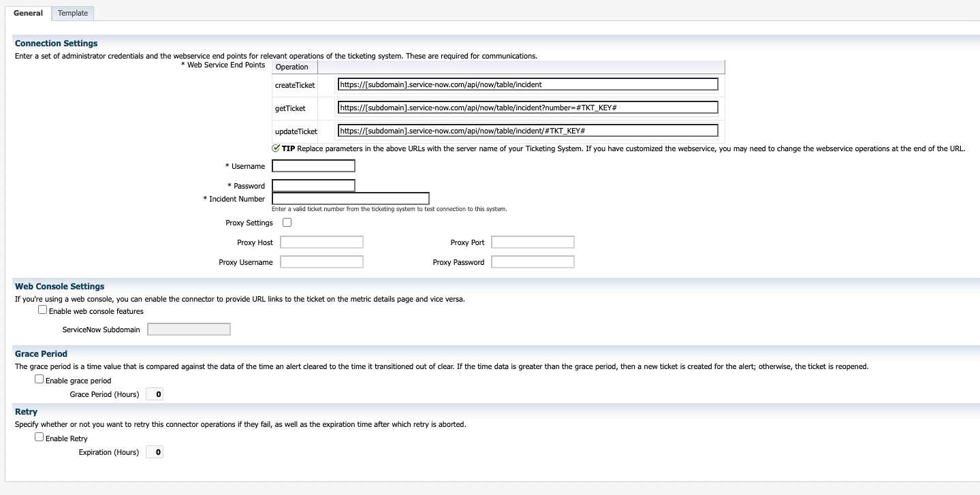Select the Proxy Username field
Image resolution: width=980 pixels, height=495 pixels.
click(321, 261)
